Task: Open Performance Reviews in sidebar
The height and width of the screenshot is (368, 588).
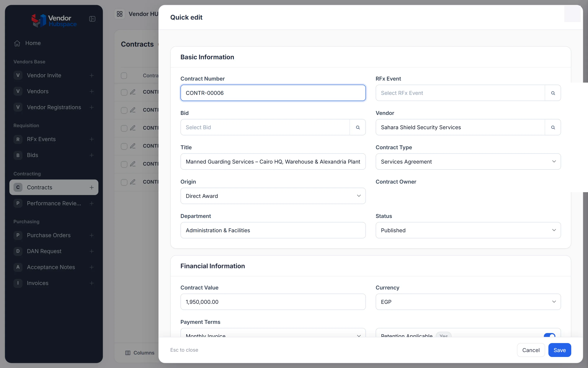Action: click(x=54, y=203)
